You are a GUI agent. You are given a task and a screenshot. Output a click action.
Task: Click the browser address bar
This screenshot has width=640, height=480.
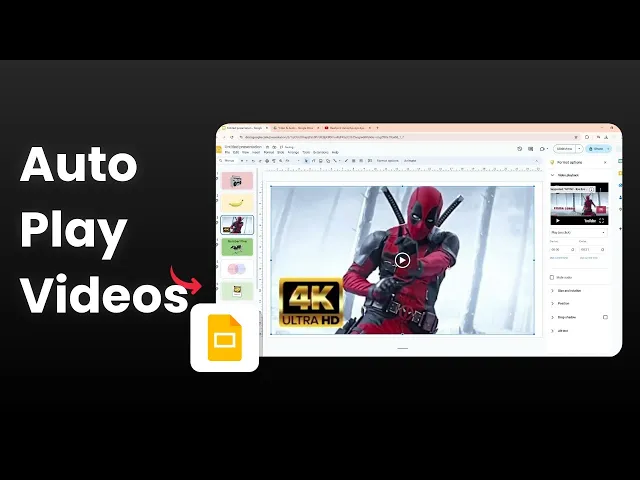point(408,138)
